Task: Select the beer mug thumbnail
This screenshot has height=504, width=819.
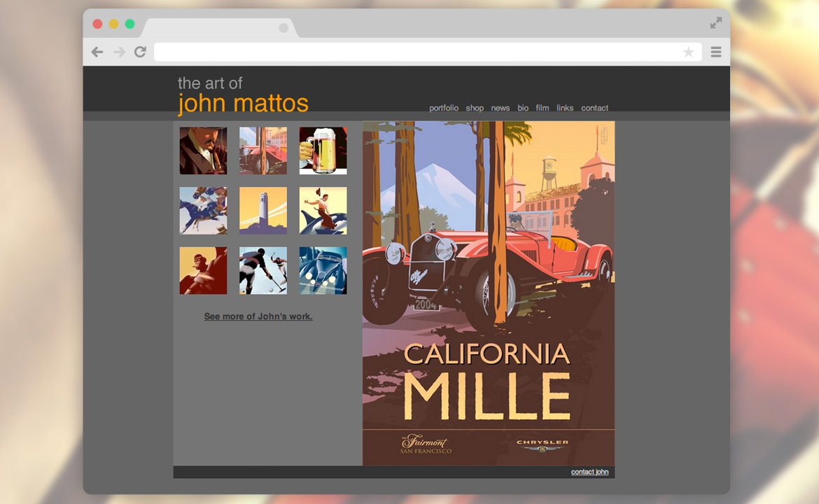Action: (323, 150)
